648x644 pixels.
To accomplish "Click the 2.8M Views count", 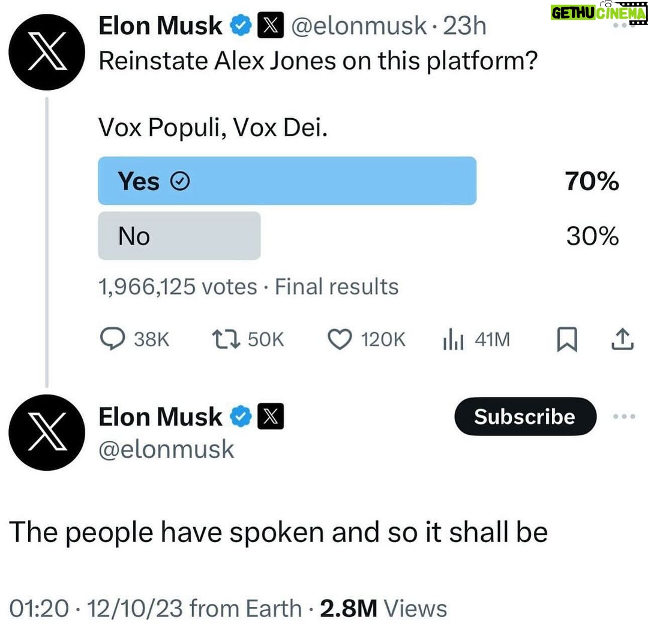I will click(383, 609).
